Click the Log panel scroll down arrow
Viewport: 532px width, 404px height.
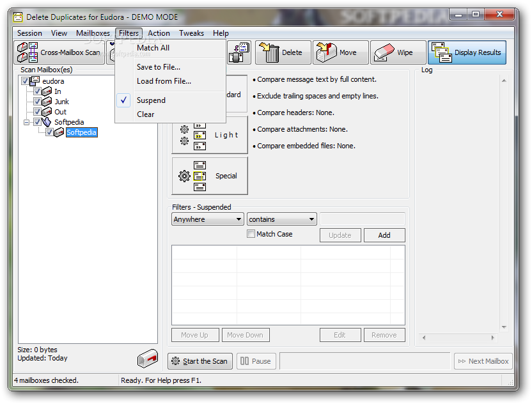tap(504, 327)
